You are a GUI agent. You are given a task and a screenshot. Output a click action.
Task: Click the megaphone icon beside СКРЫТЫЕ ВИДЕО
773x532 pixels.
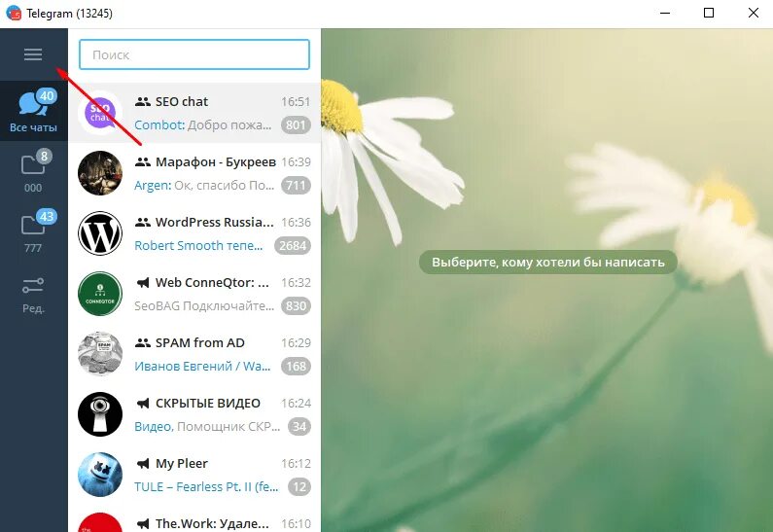point(143,404)
